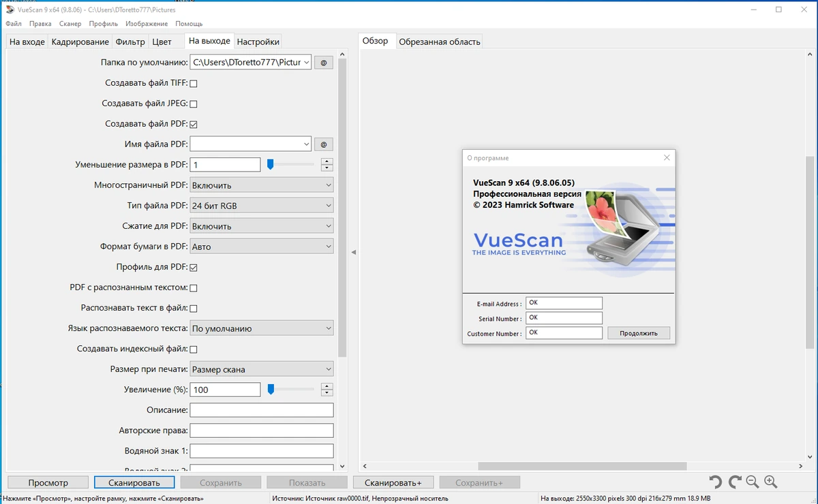The width and height of the screenshot is (818, 504).
Task: Open the Многостраничный PDF dropdown
Action: pyautogui.click(x=262, y=185)
